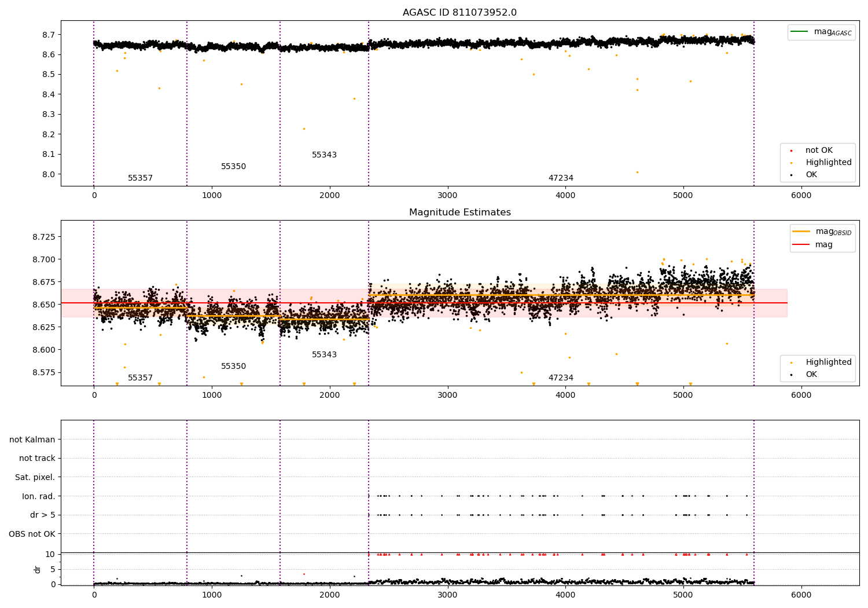
Task: Click obsid label 55343 in Magnitude Estimates plot
Action: coord(324,355)
